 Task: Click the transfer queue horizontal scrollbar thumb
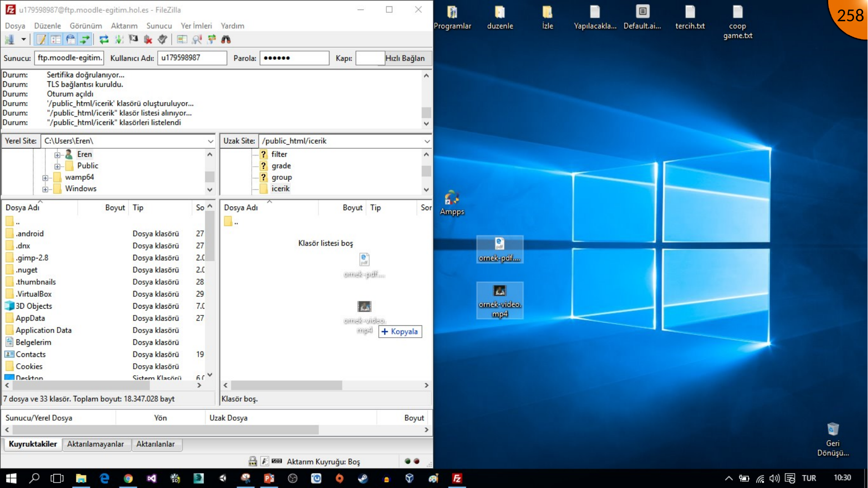tap(165, 430)
